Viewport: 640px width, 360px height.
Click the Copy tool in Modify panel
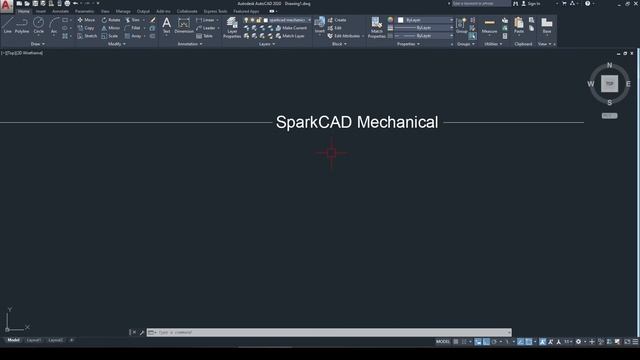pyautogui.click(x=86, y=28)
